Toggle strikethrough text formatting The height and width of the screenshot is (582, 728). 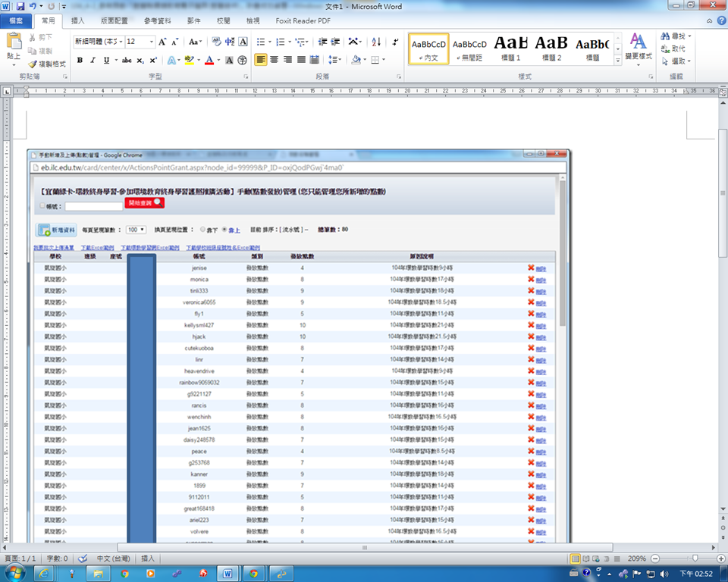pos(127,60)
